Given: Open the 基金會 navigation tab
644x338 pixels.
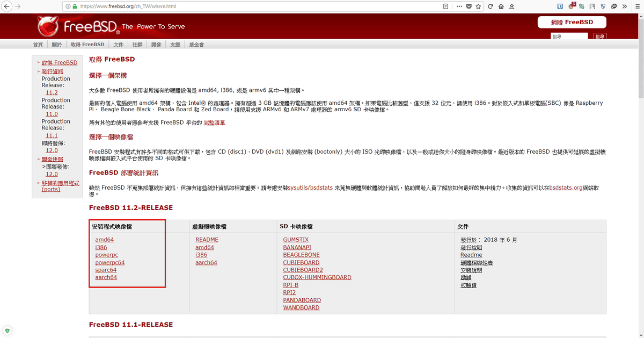Looking at the screenshot, I should (196, 45).
